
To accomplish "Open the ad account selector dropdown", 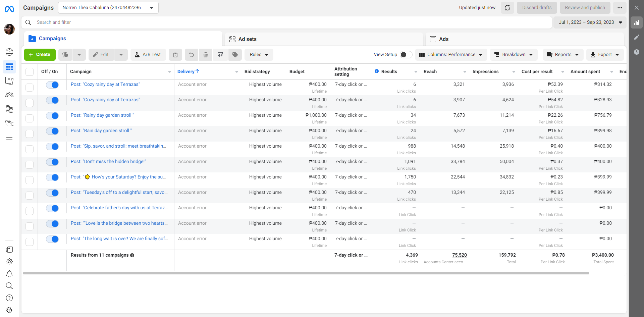I will (108, 8).
